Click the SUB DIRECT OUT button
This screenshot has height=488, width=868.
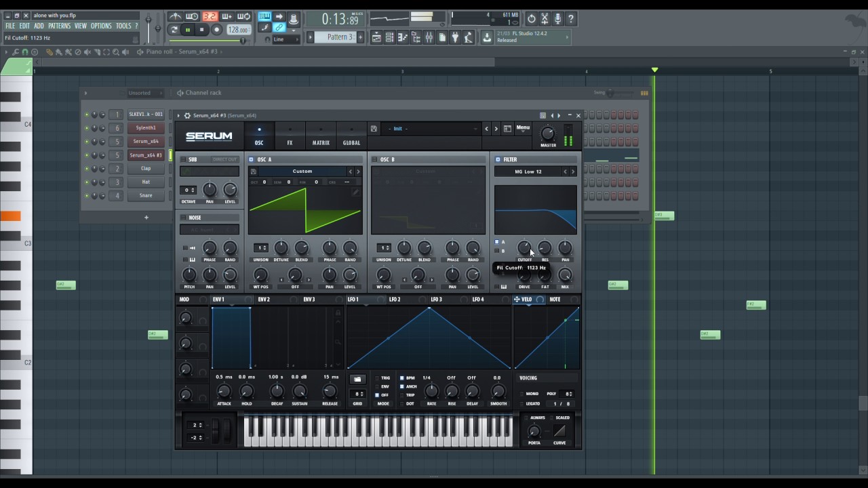[x=224, y=159]
